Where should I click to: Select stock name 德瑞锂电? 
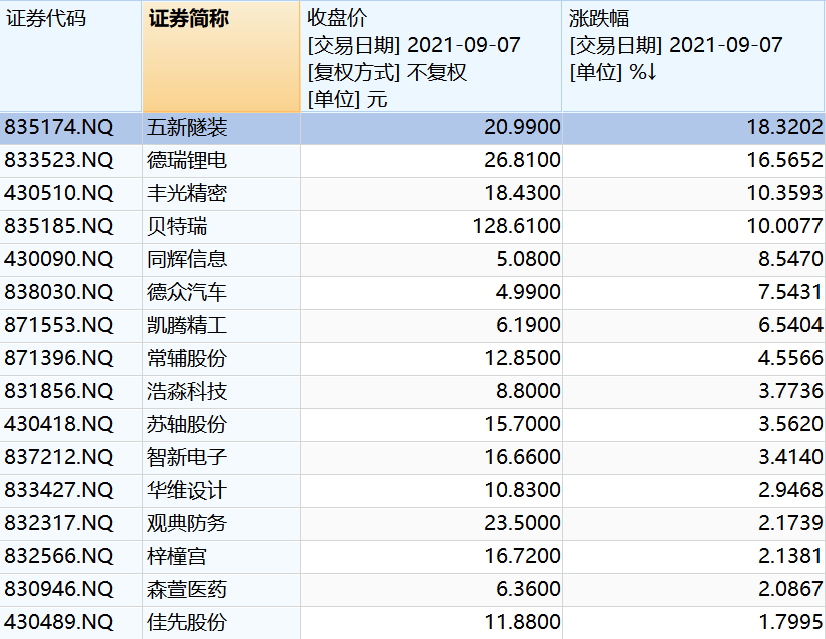187,160
